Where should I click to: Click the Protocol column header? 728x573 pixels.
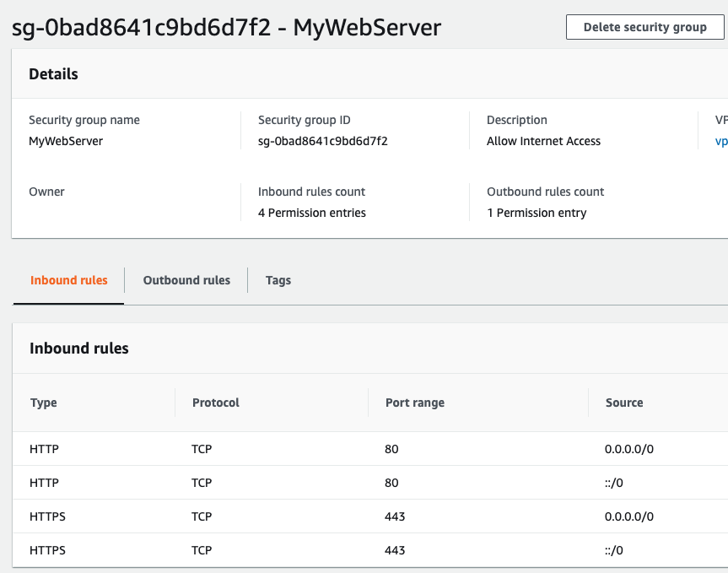pos(215,403)
